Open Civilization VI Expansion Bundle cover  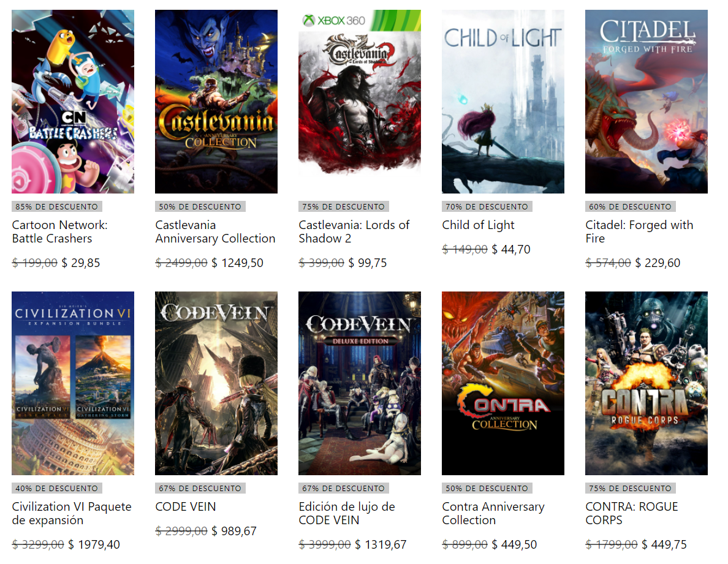click(73, 383)
